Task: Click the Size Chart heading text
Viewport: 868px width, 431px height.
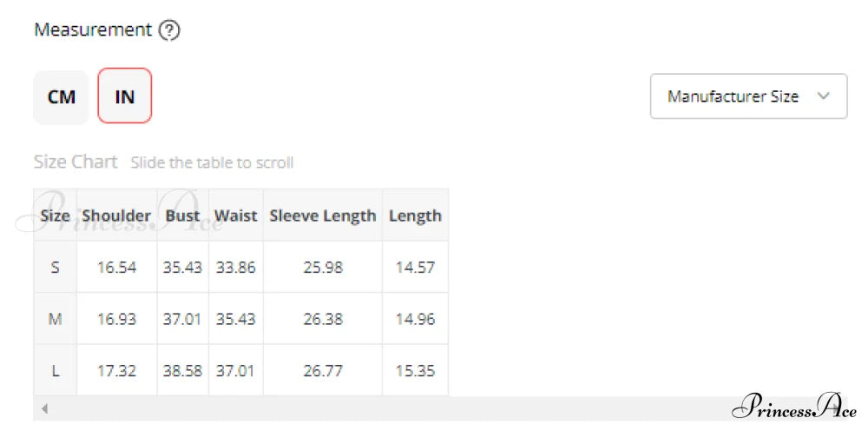Action: (x=76, y=162)
